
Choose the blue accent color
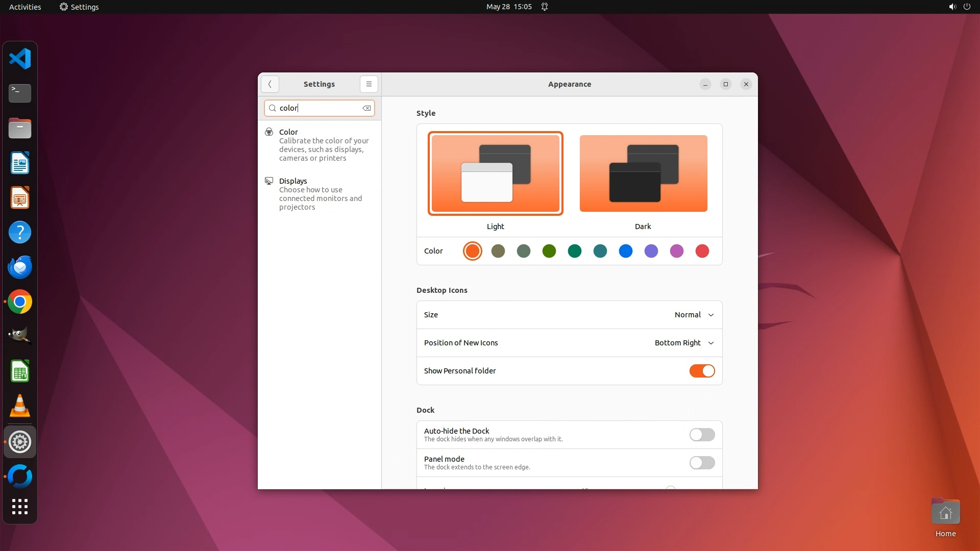625,251
